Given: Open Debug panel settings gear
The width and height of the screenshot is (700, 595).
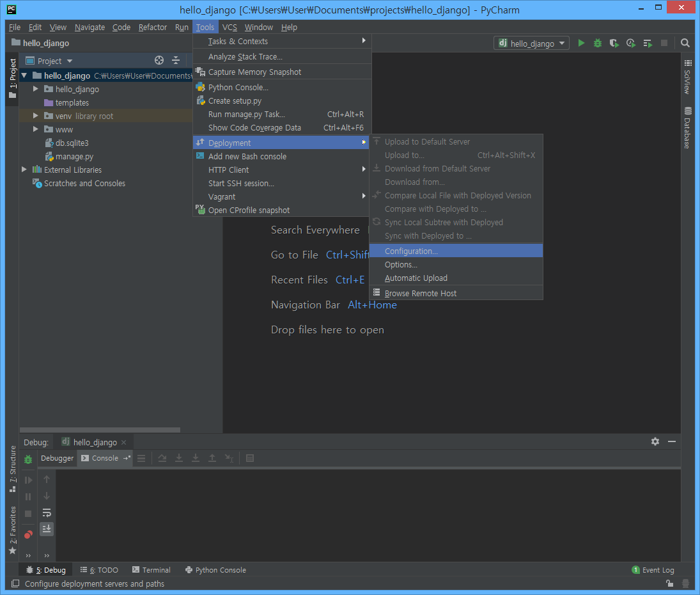Looking at the screenshot, I should click(655, 442).
